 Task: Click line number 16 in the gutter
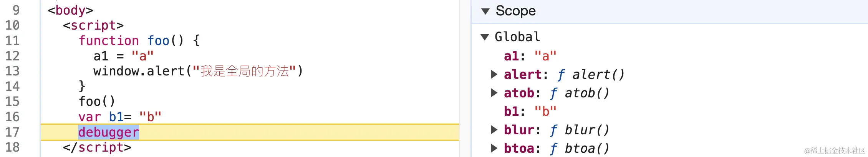tap(12, 117)
